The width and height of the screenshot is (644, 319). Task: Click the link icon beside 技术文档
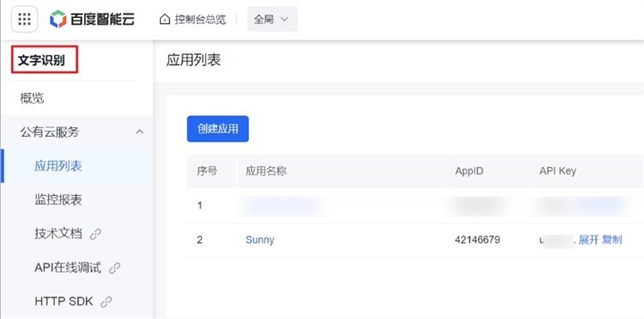coord(95,235)
